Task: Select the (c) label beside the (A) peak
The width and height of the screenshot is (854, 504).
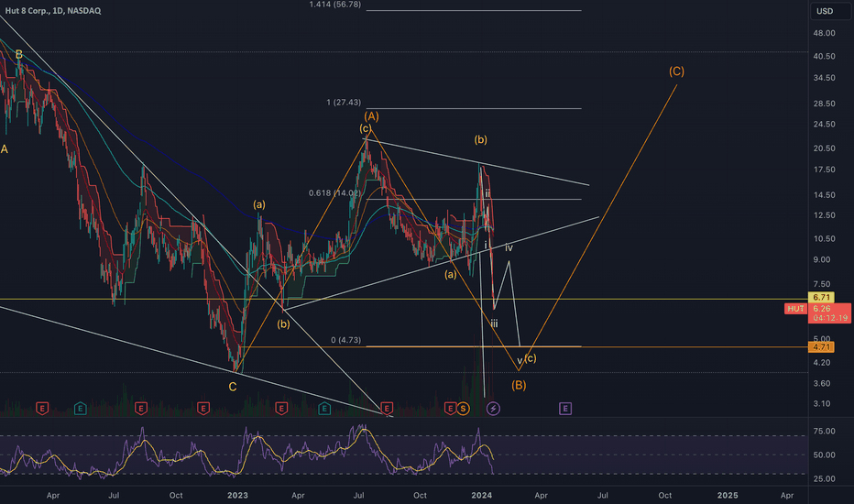Action: (x=365, y=128)
